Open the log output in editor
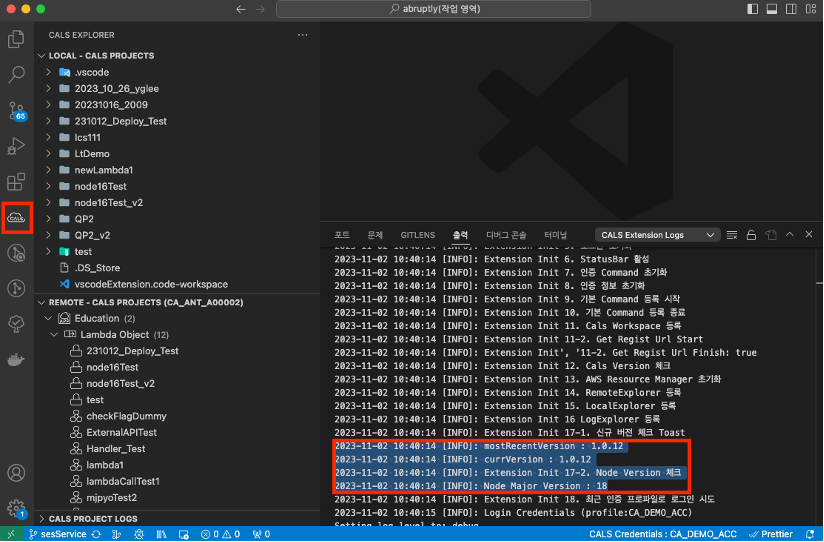The image size is (824, 542). 770,235
